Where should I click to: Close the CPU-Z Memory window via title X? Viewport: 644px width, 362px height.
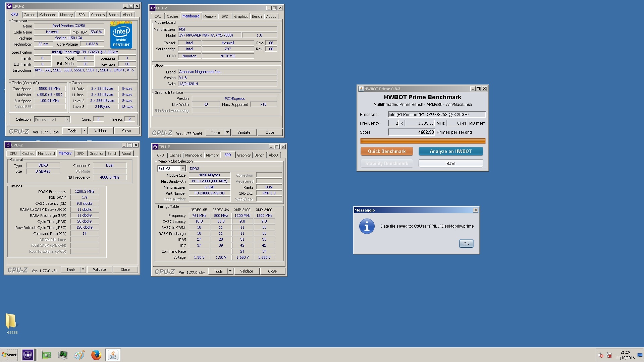[x=136, y=145]
